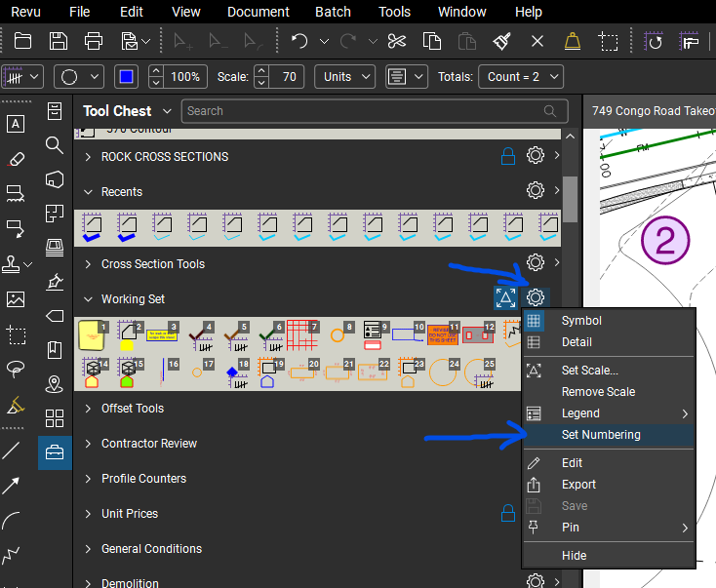716x588 pixels.
Task: Click the Format Painter brush icon
Action: (501, 41)
